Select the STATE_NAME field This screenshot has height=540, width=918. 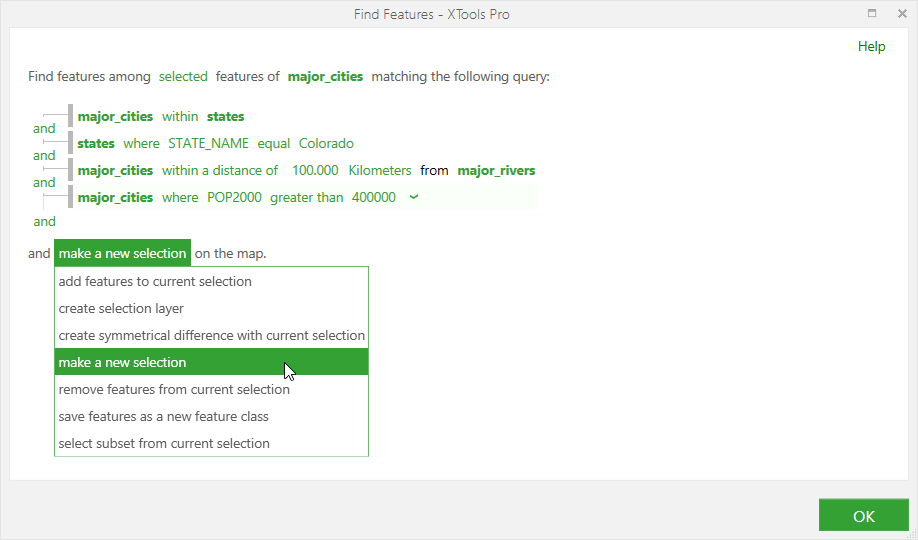(208, 143)
